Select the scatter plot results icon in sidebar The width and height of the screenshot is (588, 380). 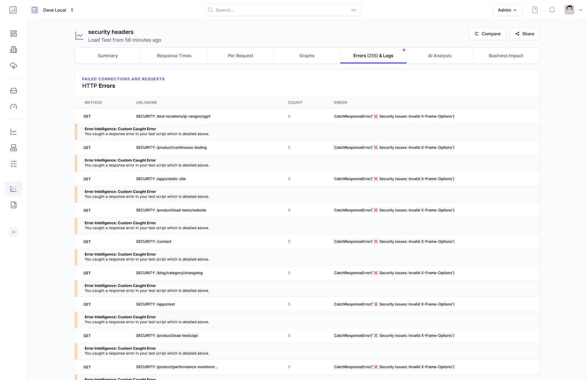click(13, 188)
